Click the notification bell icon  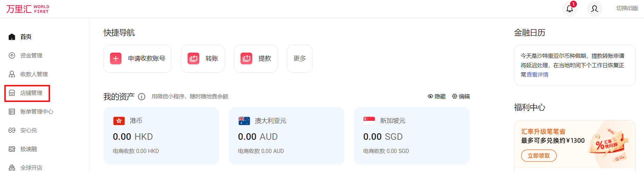tap(570, 9)
